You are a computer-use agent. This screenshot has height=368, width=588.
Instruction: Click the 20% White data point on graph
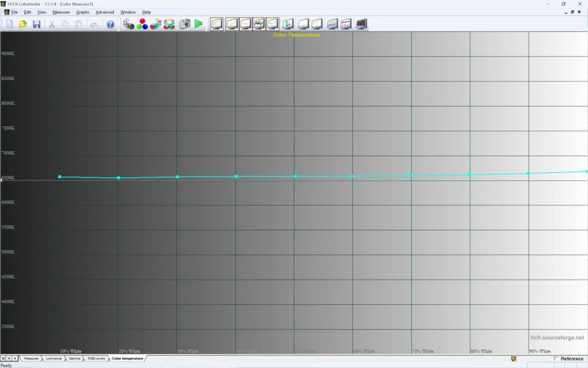pyautogui.click(x=118, y=178)
